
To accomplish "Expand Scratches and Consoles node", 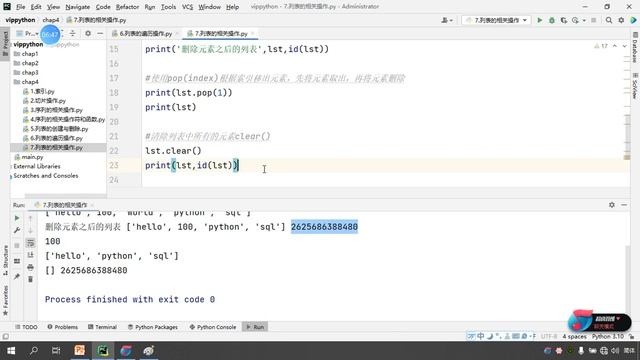I will [45, 176].
